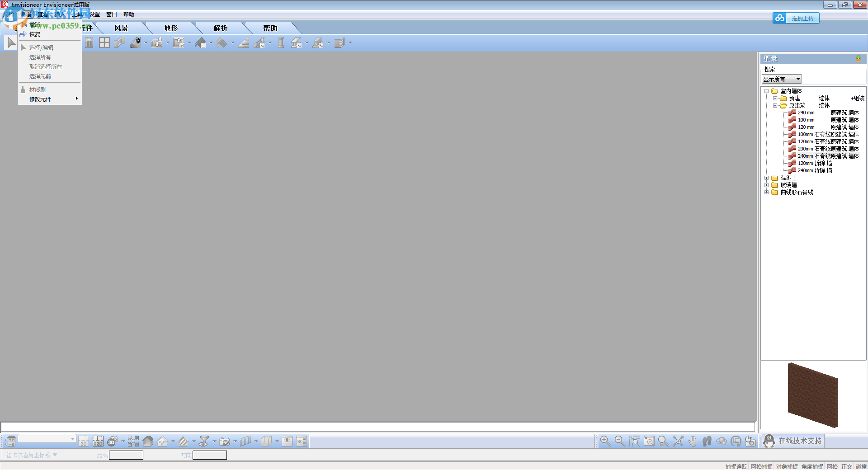Toggle 角度捕捉 angle snap
Image resolution: width=868 pixels, height=470 pixels.
812,466
